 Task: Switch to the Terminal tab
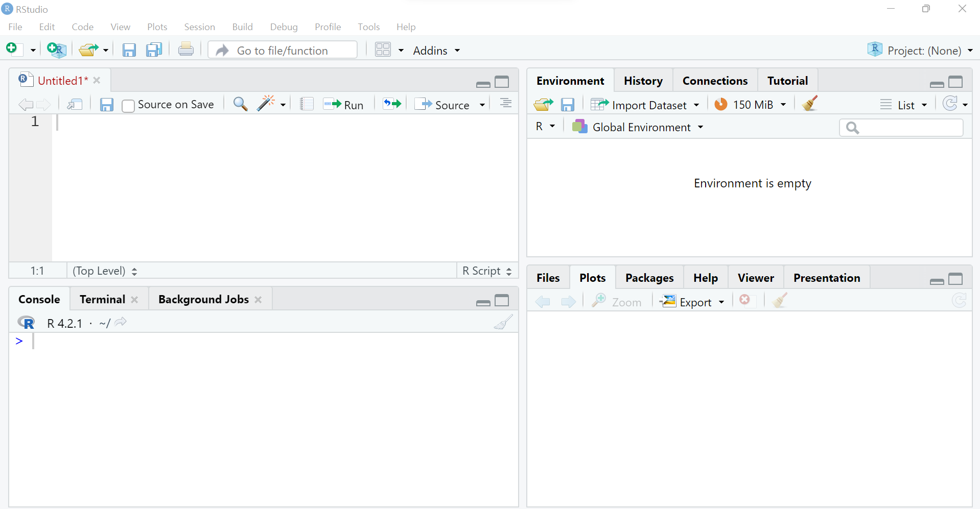[102, 299]
